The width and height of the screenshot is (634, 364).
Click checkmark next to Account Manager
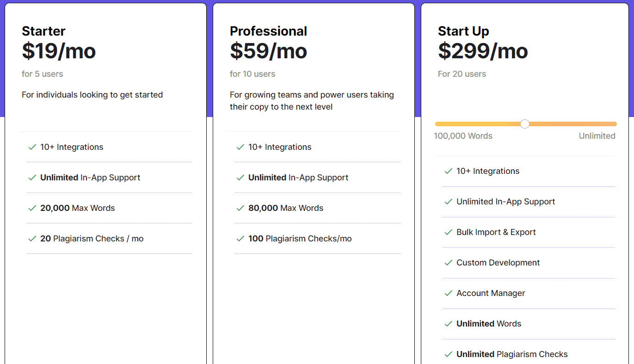[448, 293]
